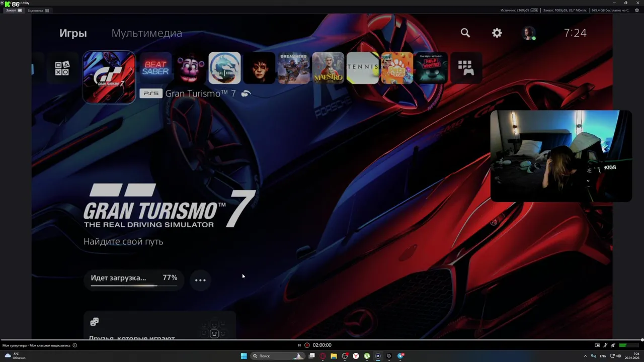This screenshot has height=362, width=644.
Task: Open the taskbar volume control
Action: coord(619,356)
